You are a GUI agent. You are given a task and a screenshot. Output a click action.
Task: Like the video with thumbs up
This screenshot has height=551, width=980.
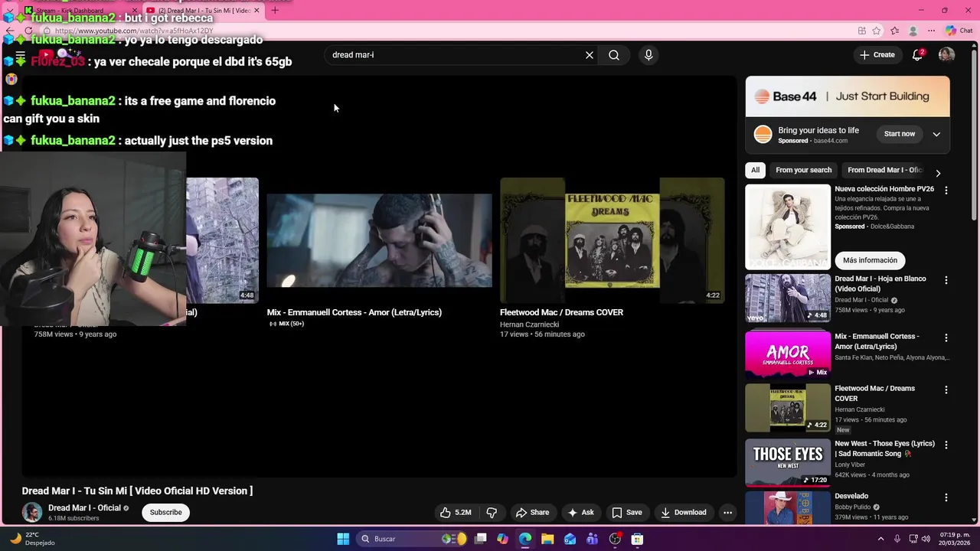[456, 513]
